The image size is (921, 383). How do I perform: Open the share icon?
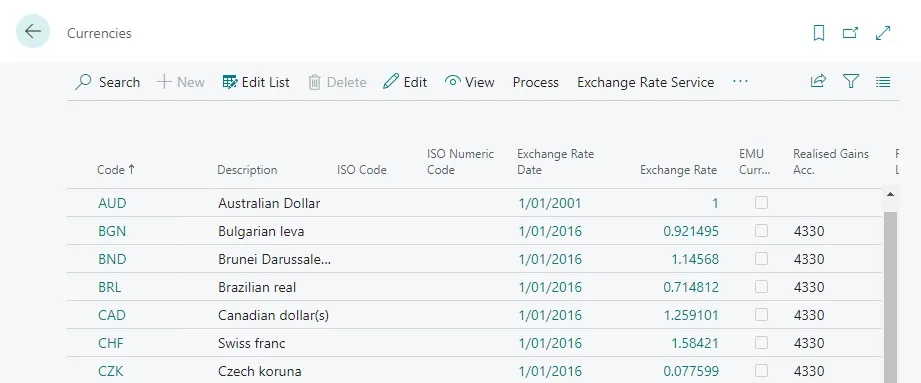pos(818,82)
